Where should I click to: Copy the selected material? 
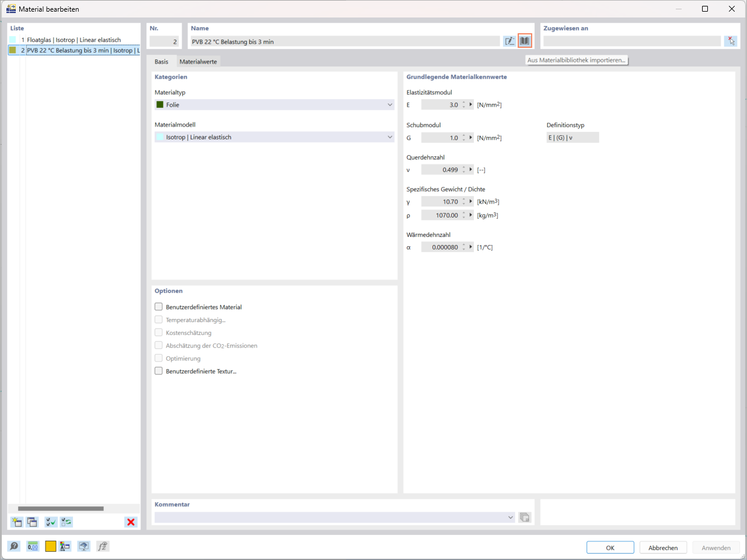coord(32,521)
